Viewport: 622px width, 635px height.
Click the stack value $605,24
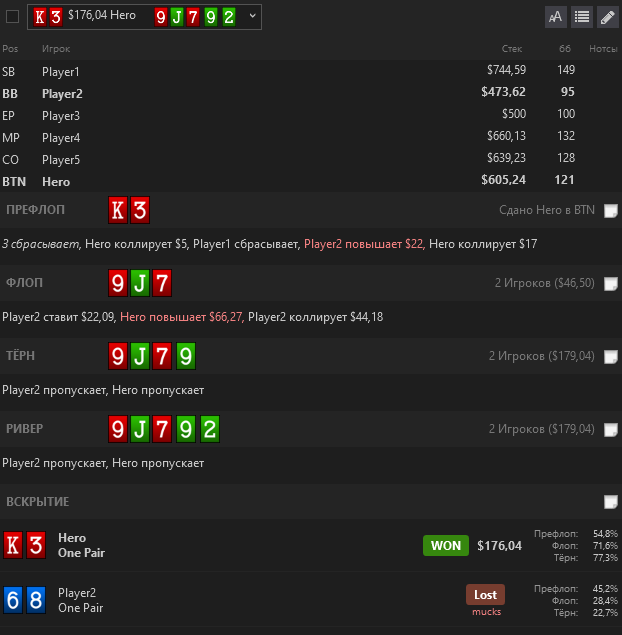coord(503,180)
